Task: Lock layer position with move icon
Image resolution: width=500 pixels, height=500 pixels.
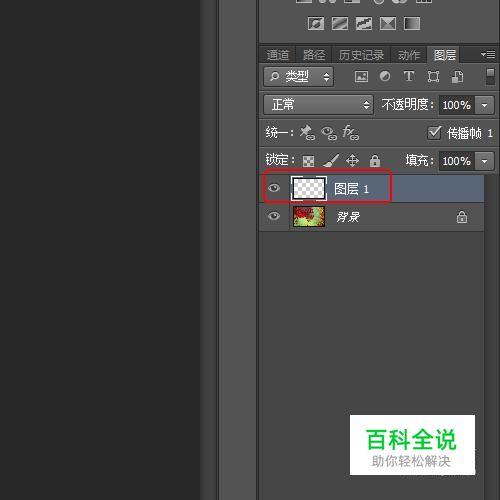Action: 352,161
